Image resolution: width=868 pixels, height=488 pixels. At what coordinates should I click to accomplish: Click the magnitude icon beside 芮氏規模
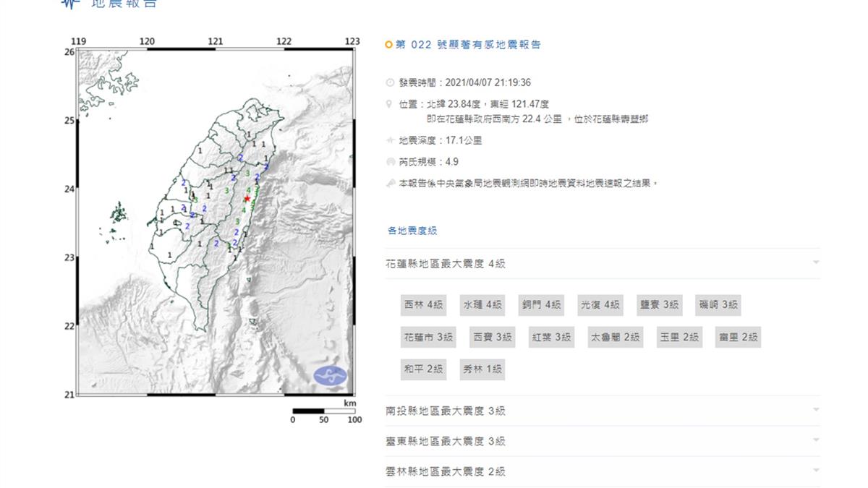(391, 163)
